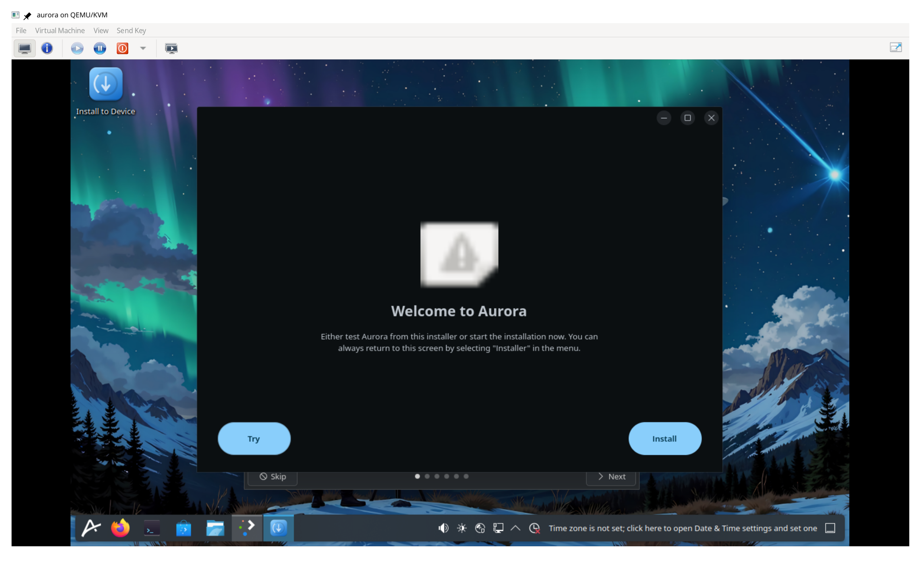Screen dimensions: 924x561
Task: Open virtual hardware details info icon
Action: pos(47,48)
